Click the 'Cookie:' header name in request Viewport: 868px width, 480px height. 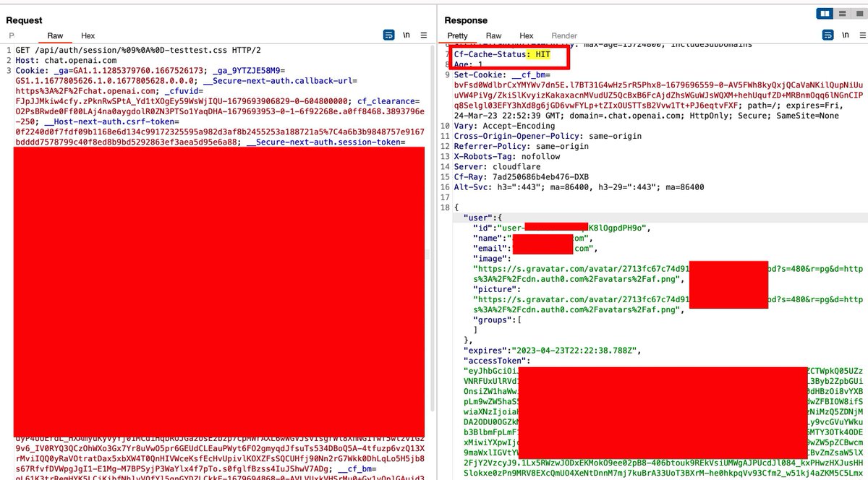pos(30,71)
